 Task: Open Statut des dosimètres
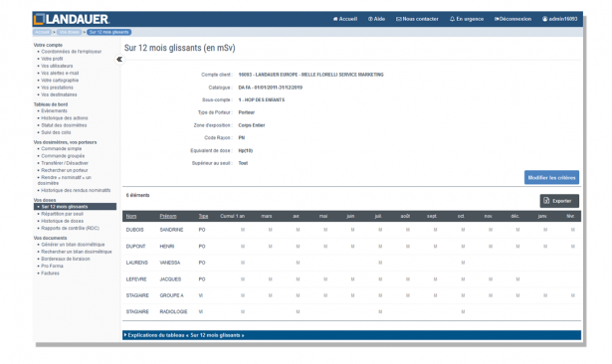[64, 125]
